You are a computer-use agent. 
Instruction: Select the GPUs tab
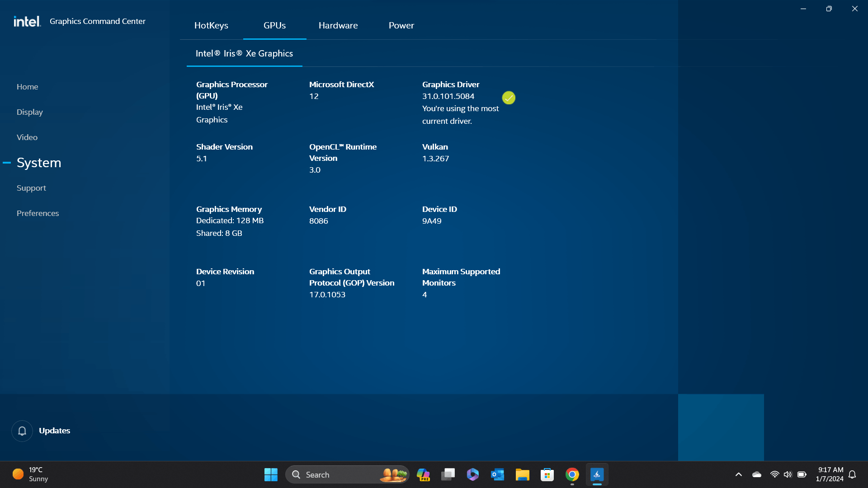[274, 26]
